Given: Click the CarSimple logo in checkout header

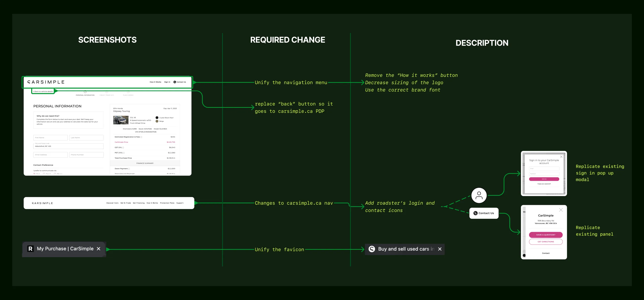Looking at the screenshot, I should tap(46, 82).
